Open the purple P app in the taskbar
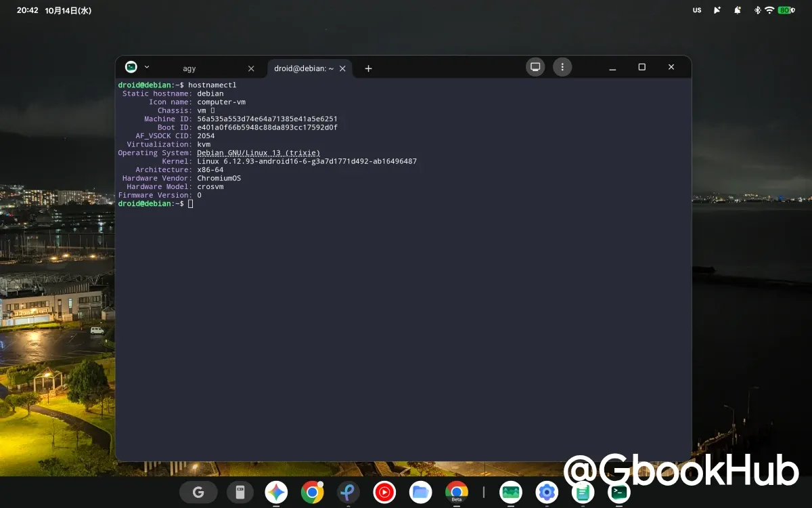The image size is (812, 508). [x=348, y=492]
